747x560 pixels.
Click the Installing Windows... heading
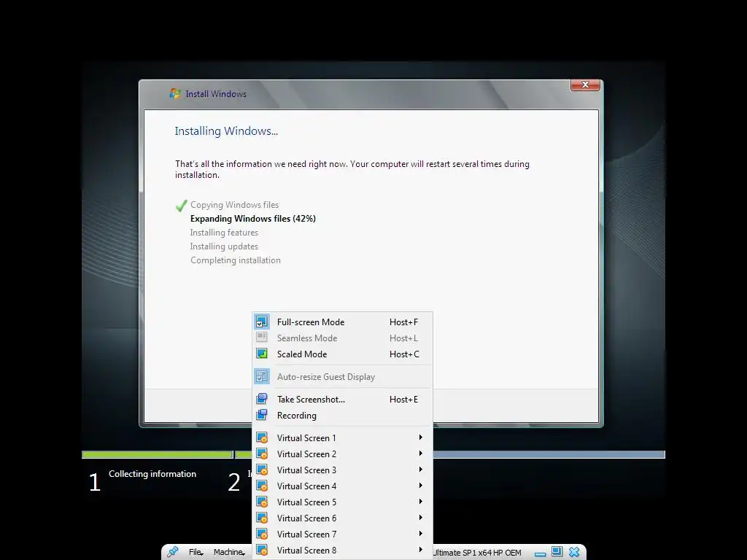[x=226, y=131]
